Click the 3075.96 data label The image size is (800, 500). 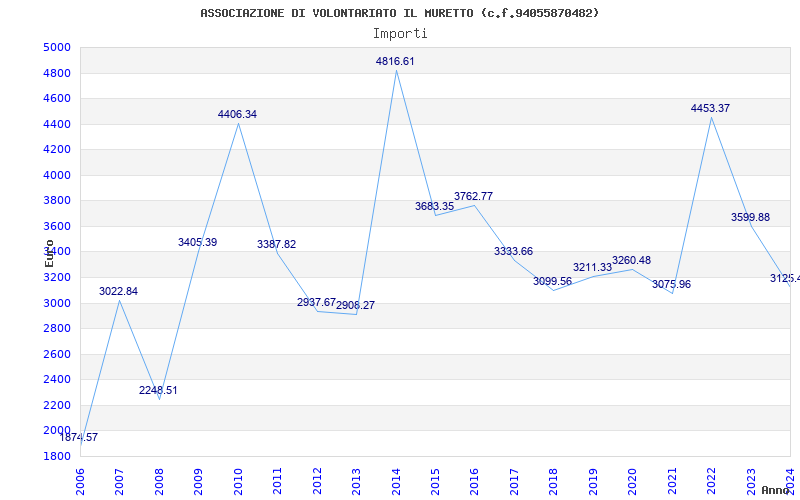[x=671, y=285]
